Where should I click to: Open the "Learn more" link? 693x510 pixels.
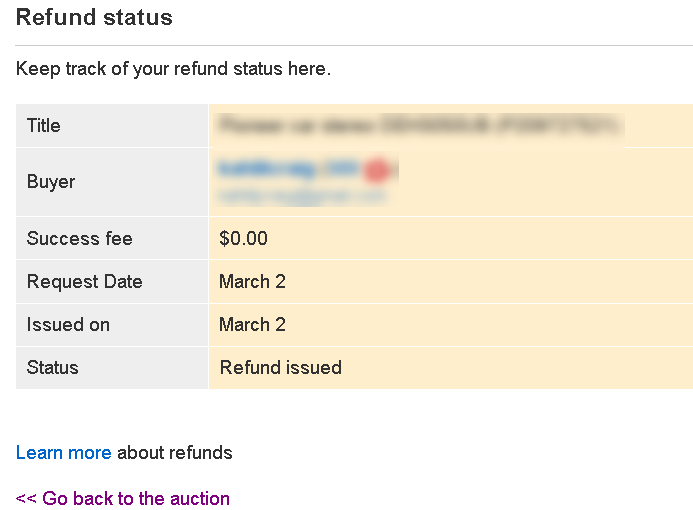tap(63, 453)
